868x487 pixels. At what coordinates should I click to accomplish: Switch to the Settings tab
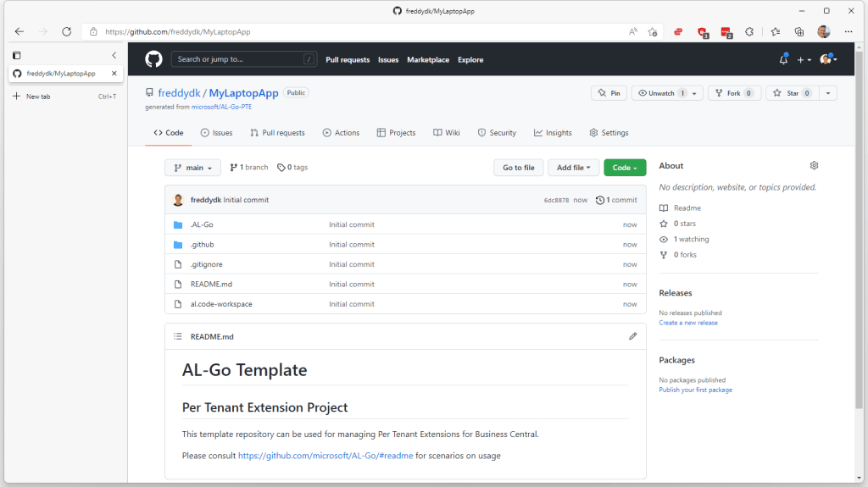[609, 133]
